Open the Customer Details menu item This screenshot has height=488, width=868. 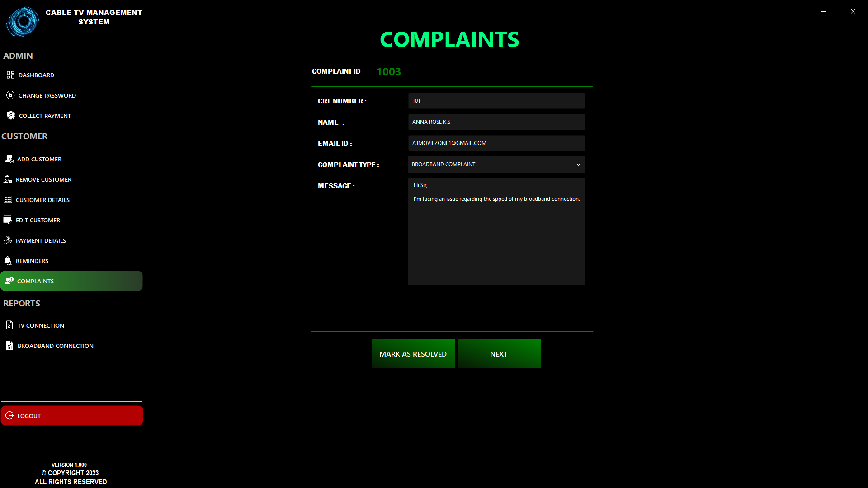click(42, 200)
